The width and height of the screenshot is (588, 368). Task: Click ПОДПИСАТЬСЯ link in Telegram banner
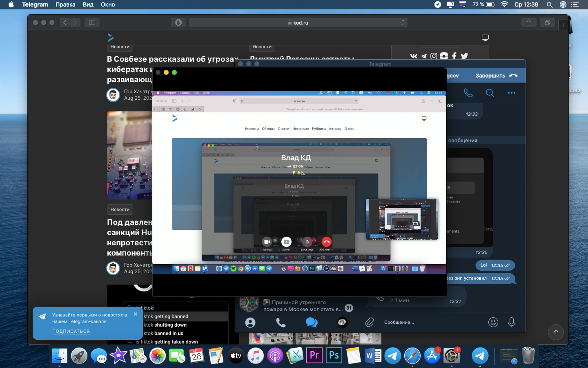71,331
